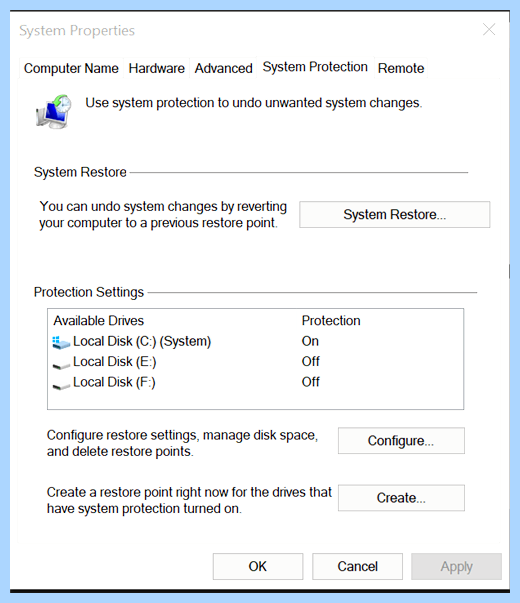
Task: Select the Local Disk (F:) drive row
Action: [x=255, y=382]
